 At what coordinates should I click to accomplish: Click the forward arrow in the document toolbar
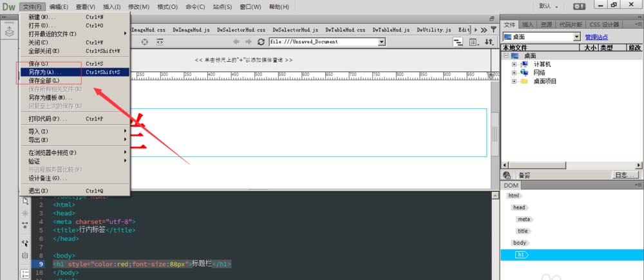[x=248, y=42]
